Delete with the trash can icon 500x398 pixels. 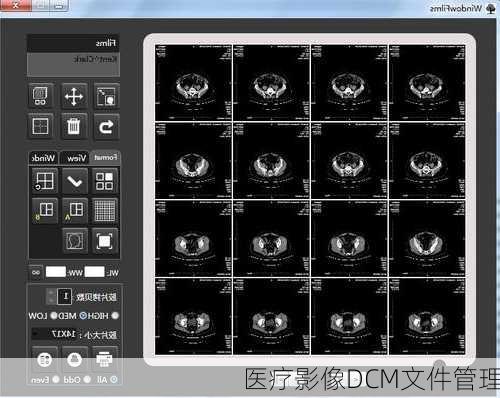[74, 126]
